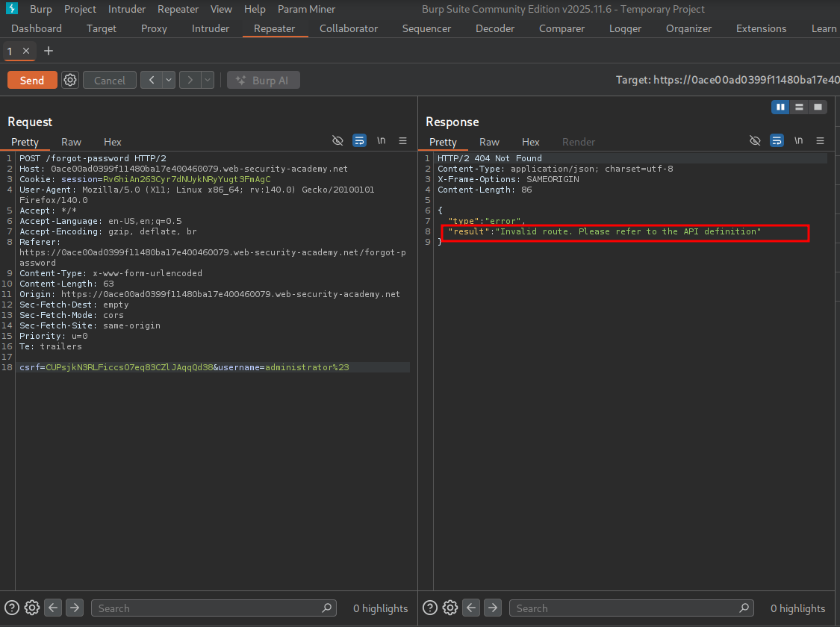Image resolution: width=840 pixels, height=627 pixels.
Task: Switch to the Proxy tab
Action: (x=154, y=28)
